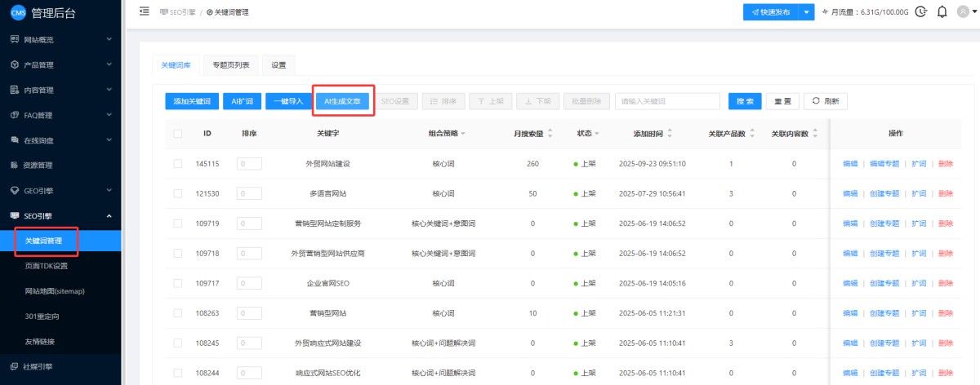Open the notification bell
The height and width of the screenshot is (385, 980).
[942, 12]
